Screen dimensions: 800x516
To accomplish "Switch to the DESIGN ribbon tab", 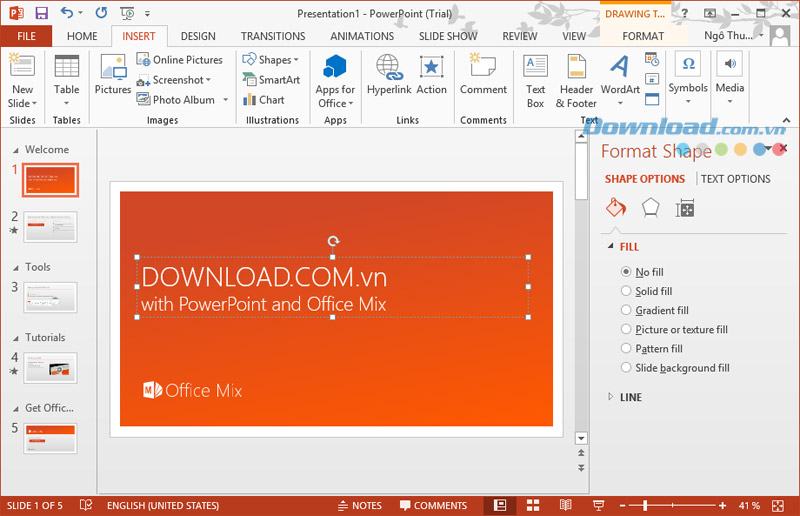I will pyautogui.click(x=198, y=36).
